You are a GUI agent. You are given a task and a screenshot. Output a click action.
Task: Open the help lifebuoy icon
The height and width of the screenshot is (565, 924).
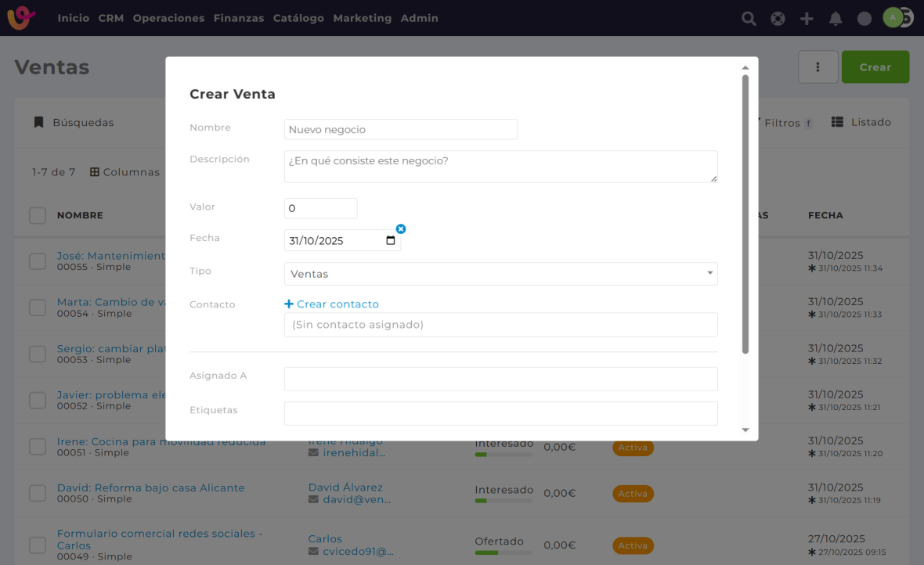click(x=778, y=19)
